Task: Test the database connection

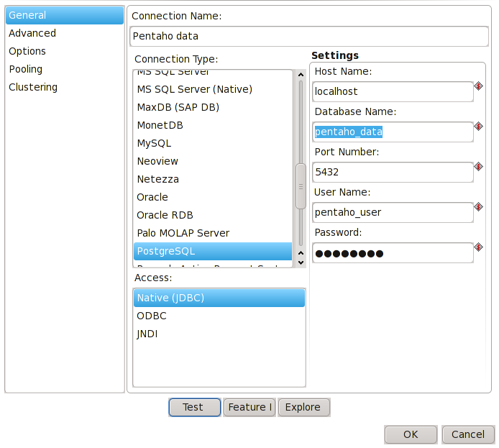Action: pos(195,407)
